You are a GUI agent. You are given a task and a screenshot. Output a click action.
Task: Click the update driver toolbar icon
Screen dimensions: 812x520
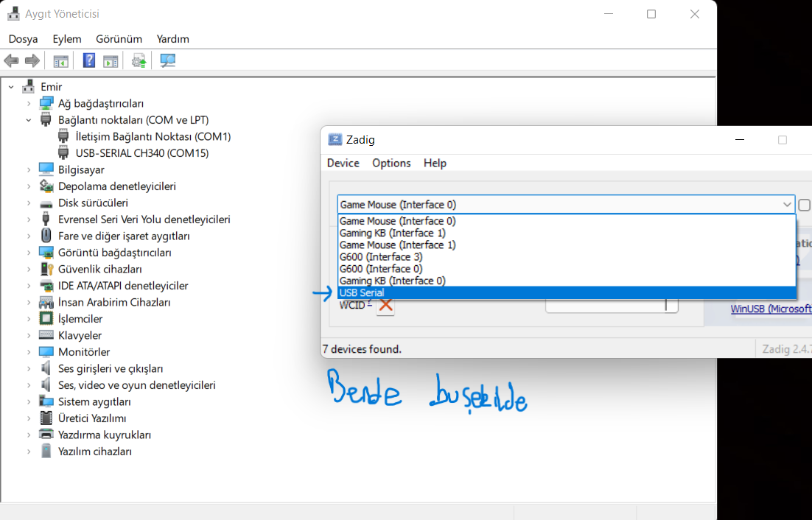[139, 61]
